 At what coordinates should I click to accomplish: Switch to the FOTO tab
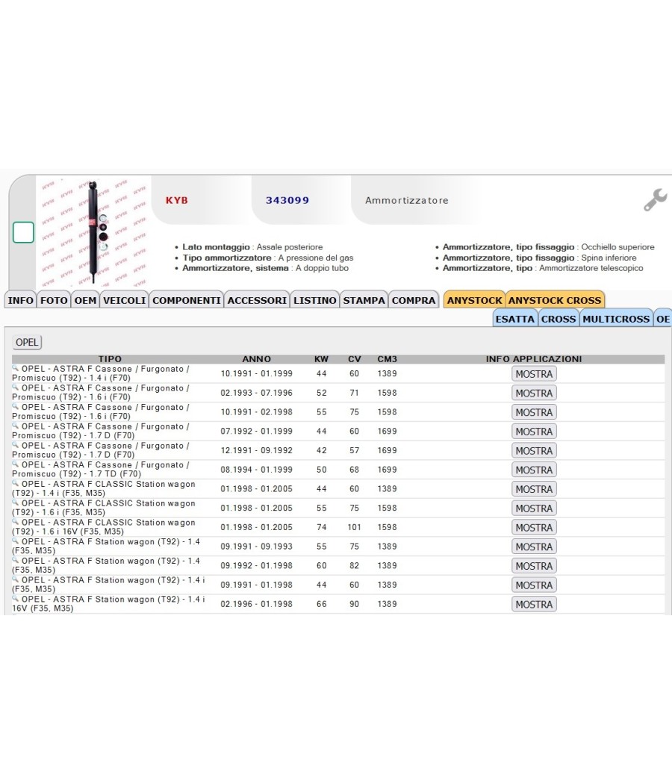tap(54, 300)
